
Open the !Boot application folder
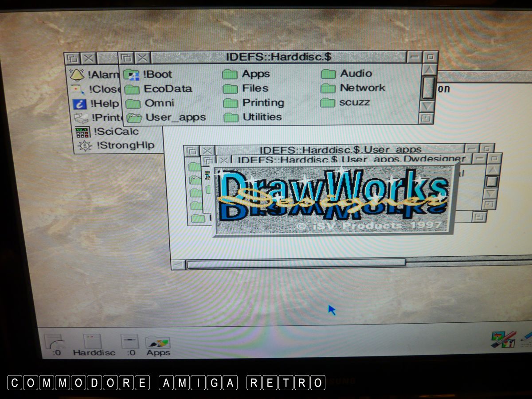pos(132,74)
